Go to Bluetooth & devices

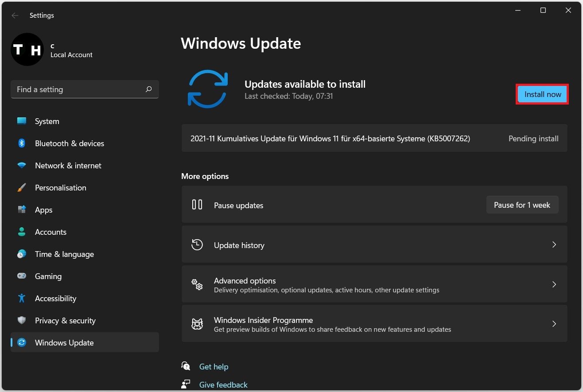point(85,144)
